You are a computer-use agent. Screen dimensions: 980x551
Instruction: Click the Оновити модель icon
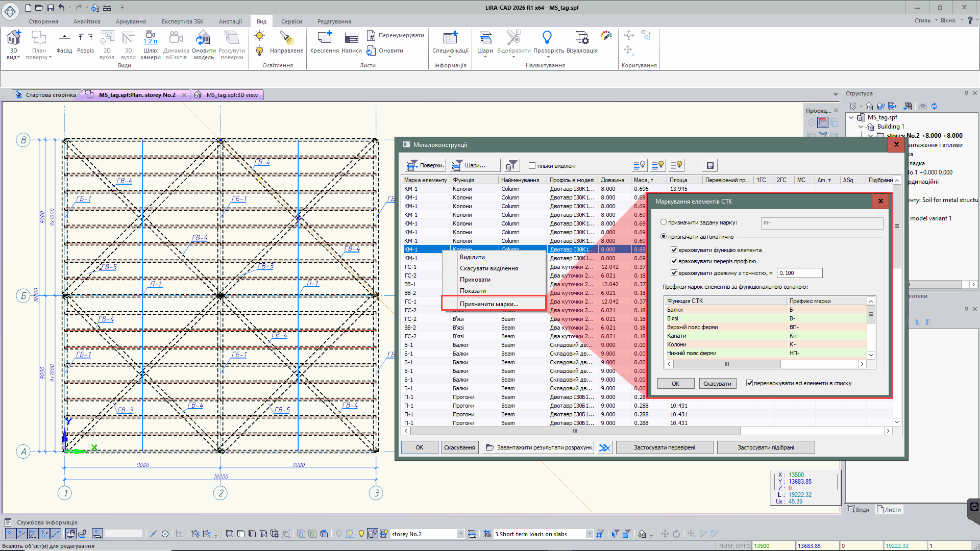pyautogui.click(x=204, y=38)
